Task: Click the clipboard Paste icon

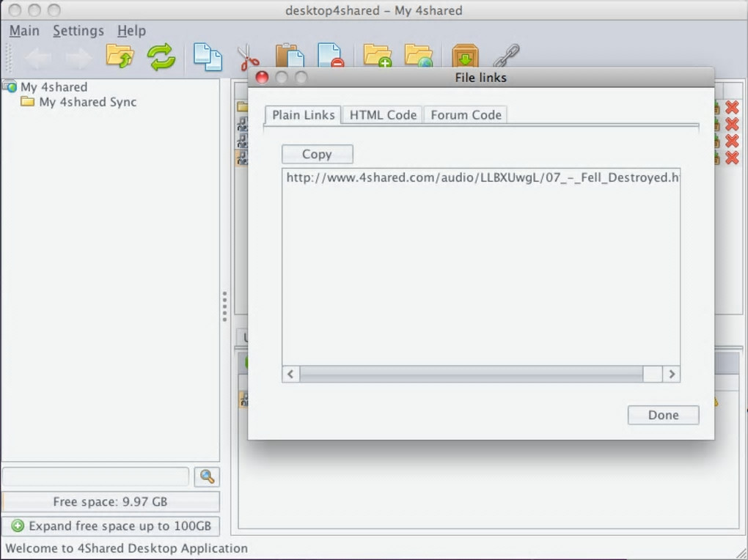Action: point(290,55)
